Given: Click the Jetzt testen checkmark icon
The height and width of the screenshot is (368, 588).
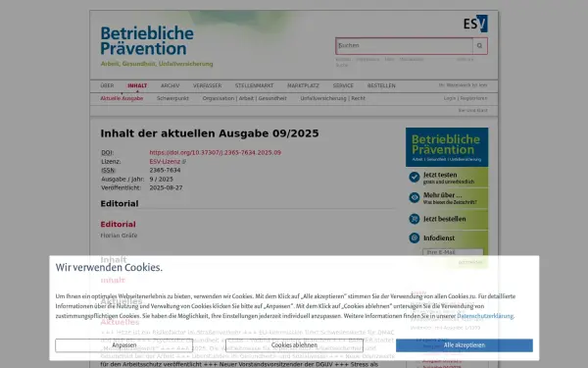Looking at the screenshot, I should click(x=415, y=177).
